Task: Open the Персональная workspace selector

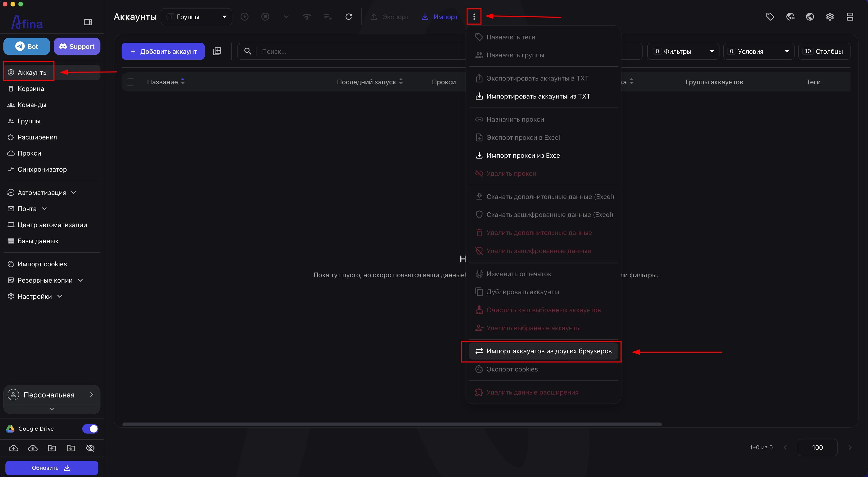Action: (52, 395)
